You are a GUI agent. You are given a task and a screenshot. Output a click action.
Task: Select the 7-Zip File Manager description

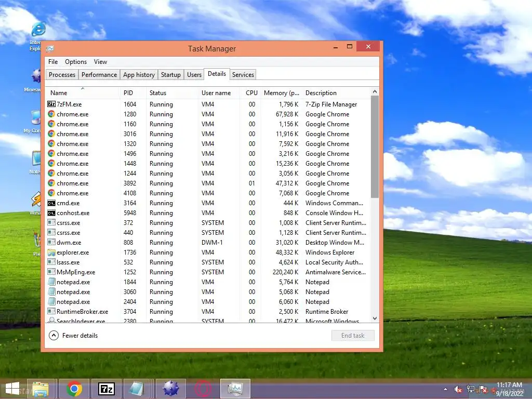click(331, 104)
